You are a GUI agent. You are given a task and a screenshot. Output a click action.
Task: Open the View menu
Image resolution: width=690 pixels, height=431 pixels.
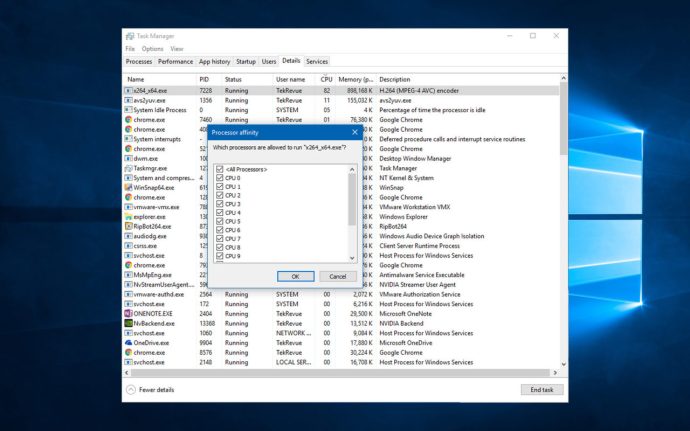pos(176,49)
